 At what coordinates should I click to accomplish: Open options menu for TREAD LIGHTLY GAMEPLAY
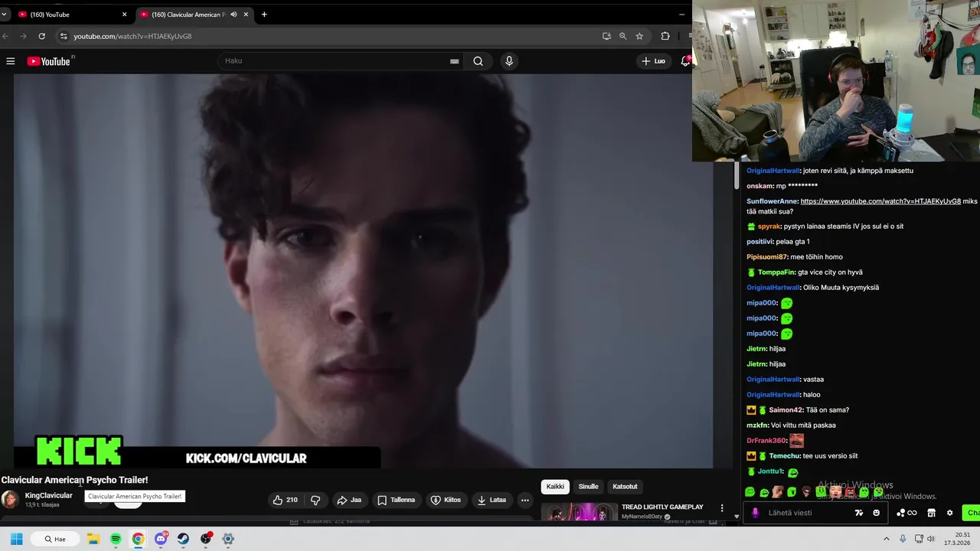click(x=721, y=507)
